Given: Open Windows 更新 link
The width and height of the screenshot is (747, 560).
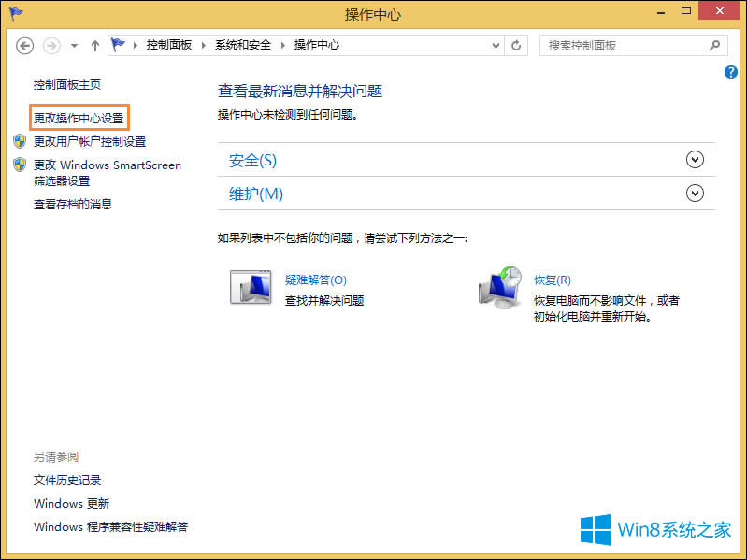Looking at the screenshot, I should [x=71, y=503].
